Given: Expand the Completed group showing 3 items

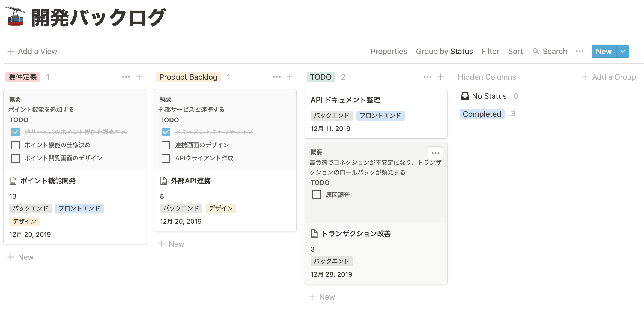Looking at the screenshot, I should (x=482, y=114).
